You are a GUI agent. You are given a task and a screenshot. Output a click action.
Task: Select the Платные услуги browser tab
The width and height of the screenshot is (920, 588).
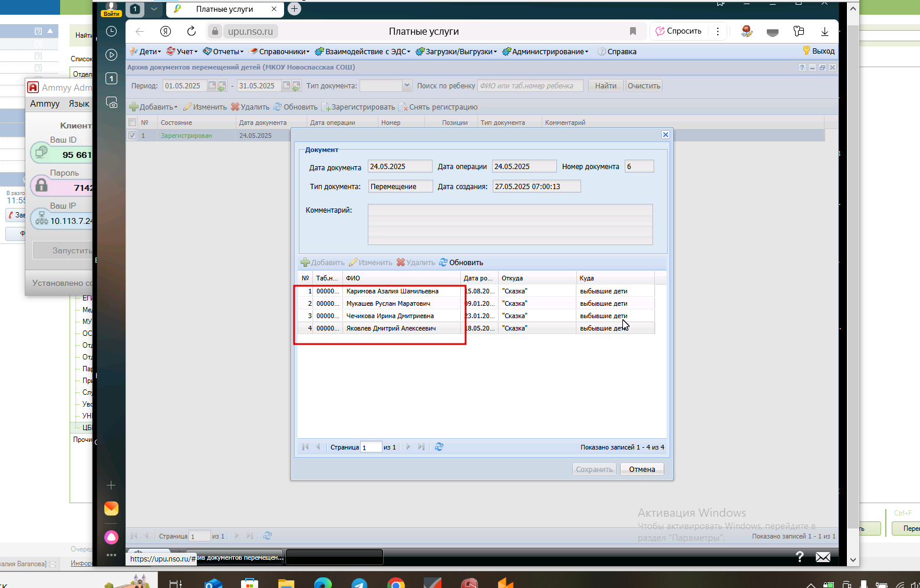coord(225,9)
